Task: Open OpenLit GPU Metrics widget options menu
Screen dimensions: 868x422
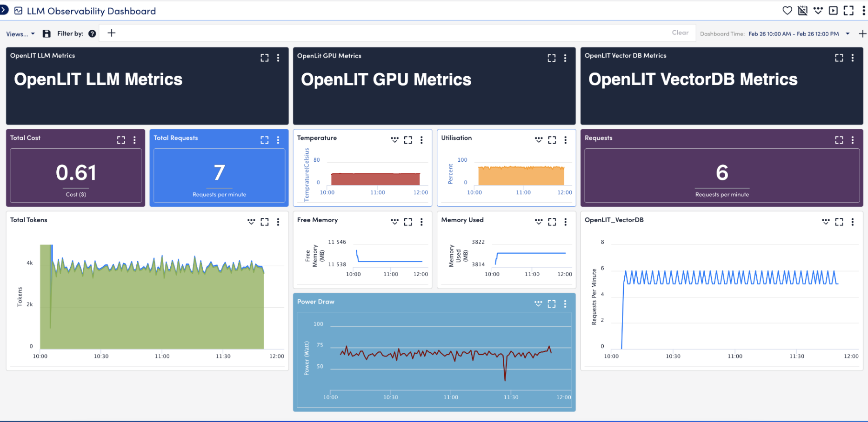Action: coord(565,58)
